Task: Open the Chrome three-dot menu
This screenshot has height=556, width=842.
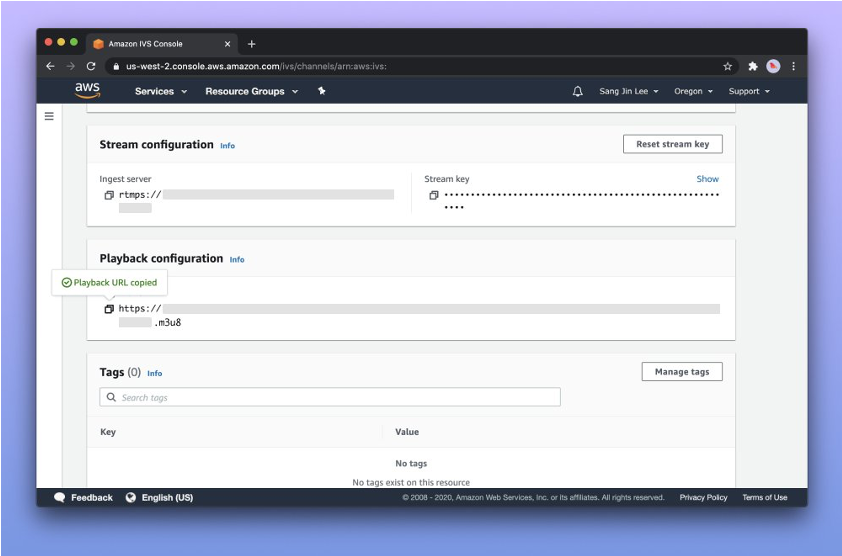Action: [794, 66]
